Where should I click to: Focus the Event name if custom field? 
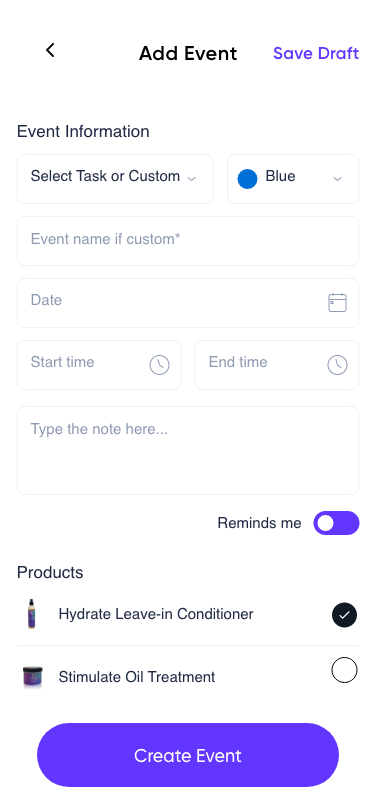point(188,241)
